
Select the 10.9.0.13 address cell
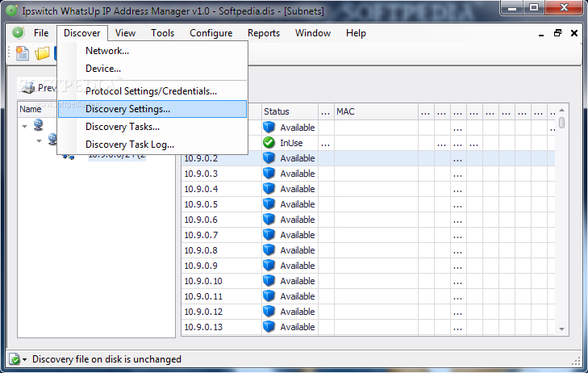[x=221, y=327]
